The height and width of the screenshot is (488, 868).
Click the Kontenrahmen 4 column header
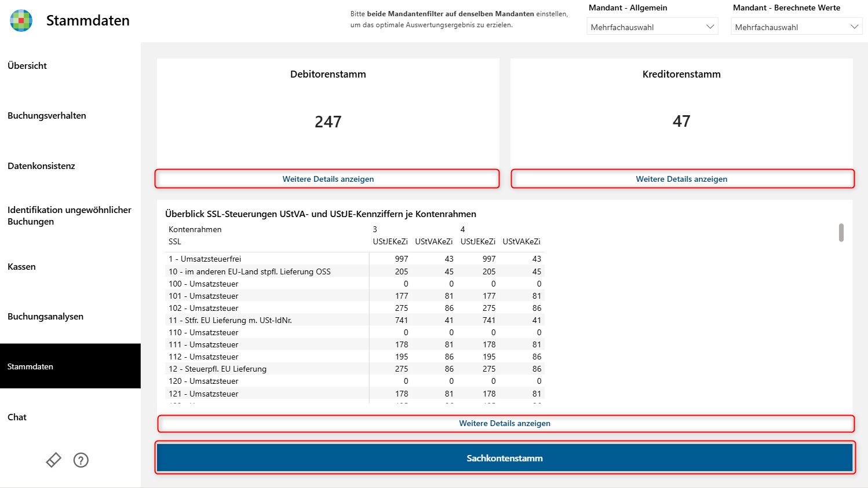[462, 229]
